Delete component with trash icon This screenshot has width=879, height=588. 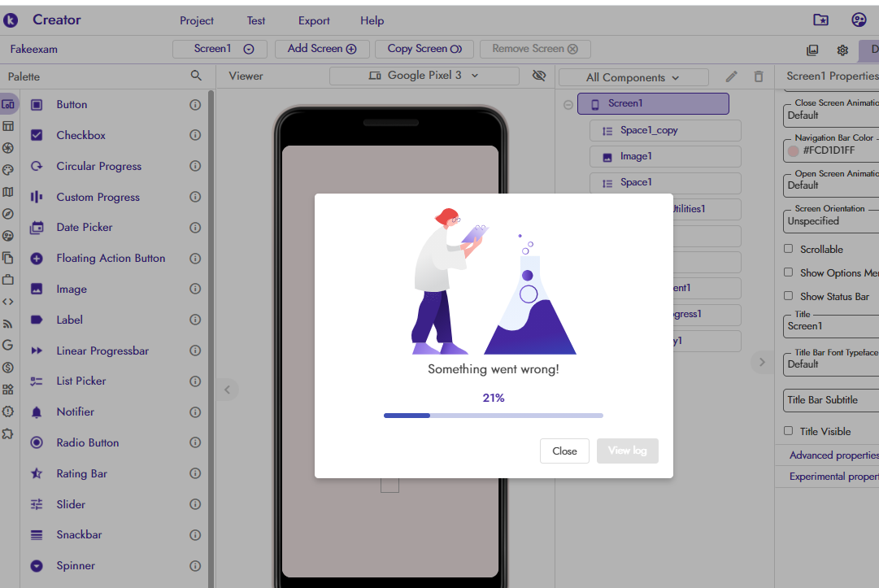(759, 76)
